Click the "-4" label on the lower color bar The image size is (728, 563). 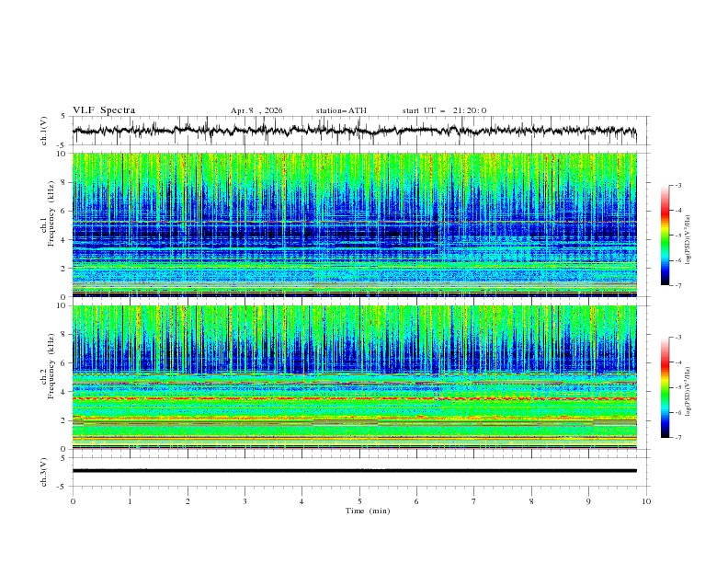(677, 362)
